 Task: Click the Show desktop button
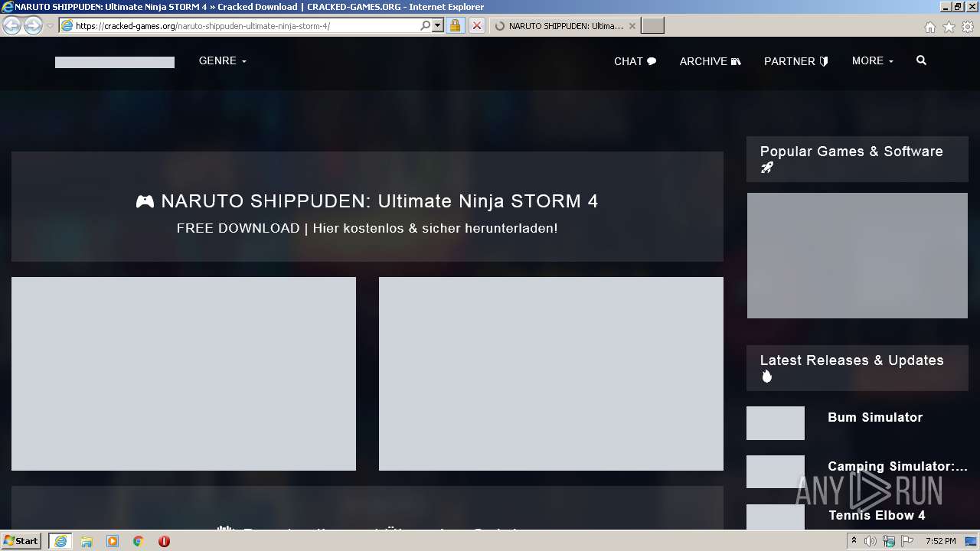972,541
